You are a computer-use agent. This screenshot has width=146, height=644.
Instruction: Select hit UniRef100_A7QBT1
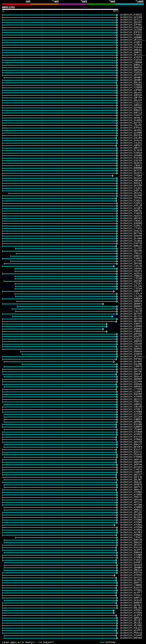tap(131, 42)
